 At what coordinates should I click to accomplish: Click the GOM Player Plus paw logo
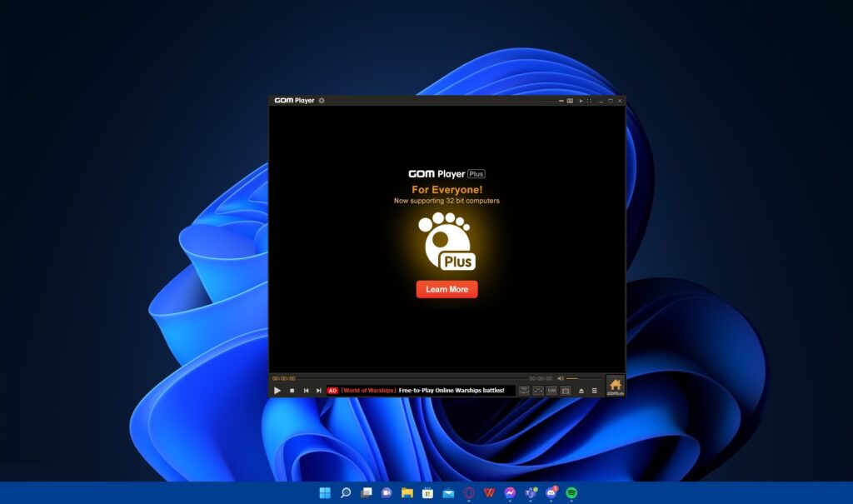click(x=446, y=242)
